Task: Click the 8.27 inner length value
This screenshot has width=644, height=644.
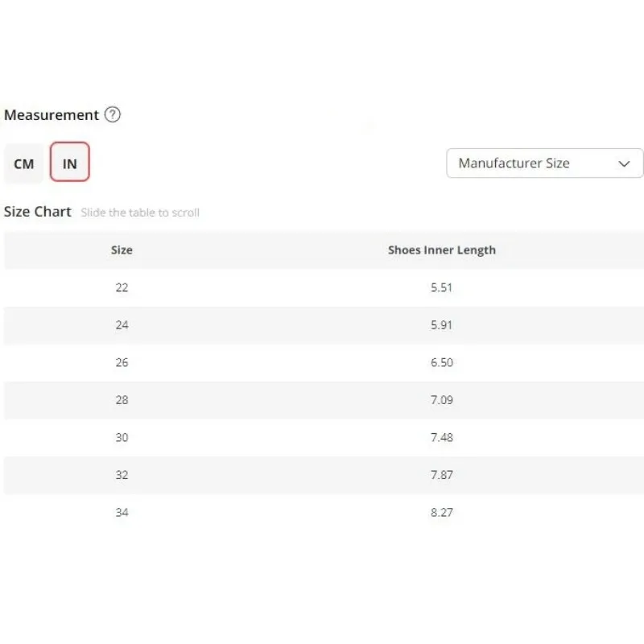Action: 441,512
